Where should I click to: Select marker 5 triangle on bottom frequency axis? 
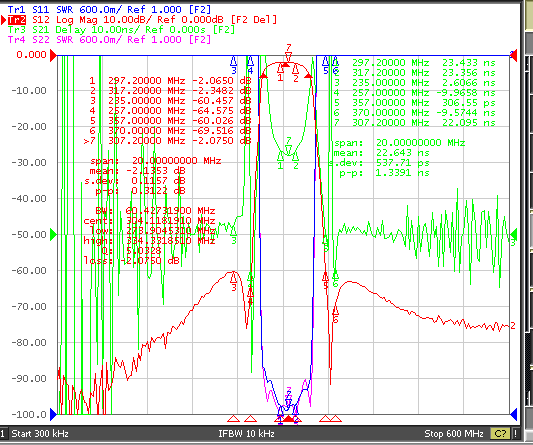325,418
